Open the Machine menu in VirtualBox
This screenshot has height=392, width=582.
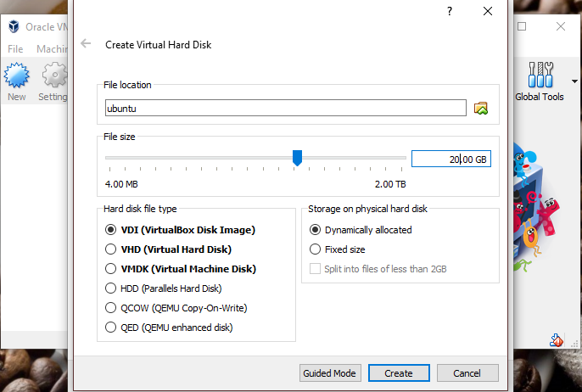[x=52, y=49]
